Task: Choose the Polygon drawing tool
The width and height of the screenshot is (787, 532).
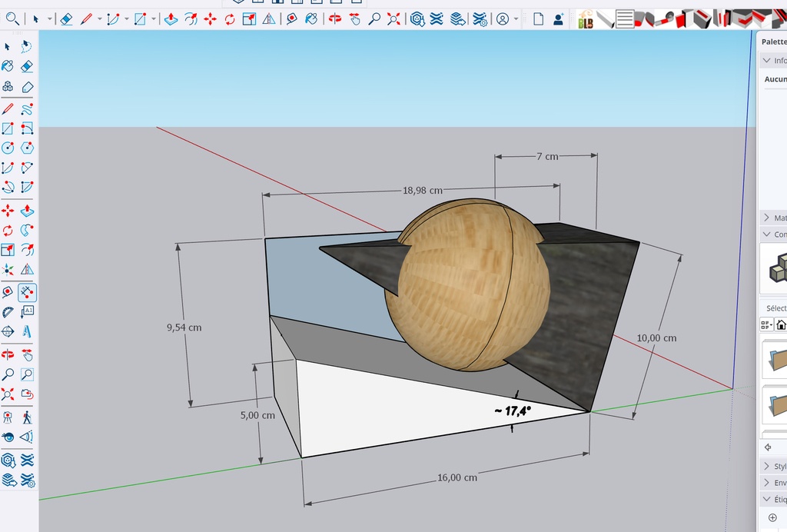Action: coord(27,148)
